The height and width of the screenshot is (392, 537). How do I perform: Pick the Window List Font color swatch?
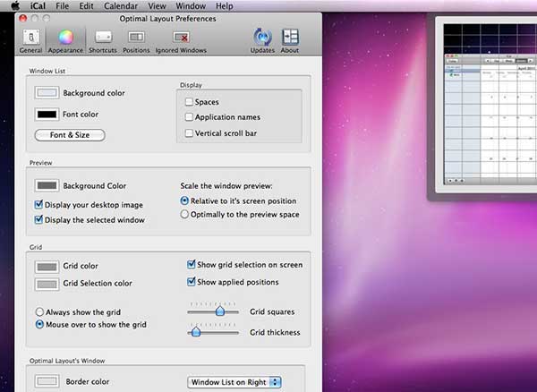coord(47,115)
